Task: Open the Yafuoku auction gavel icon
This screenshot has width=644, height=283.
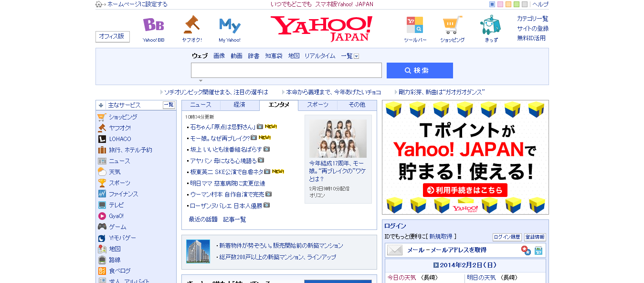Action: tap(191, 24)
